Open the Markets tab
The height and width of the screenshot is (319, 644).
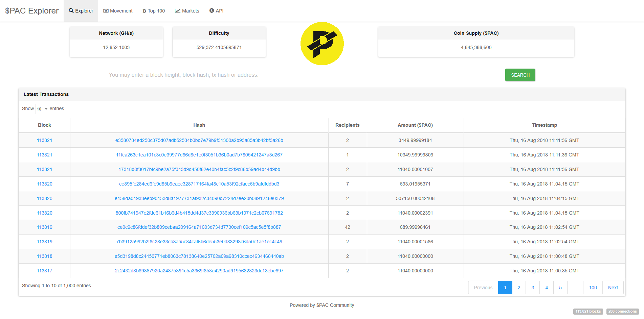(187, 11)
